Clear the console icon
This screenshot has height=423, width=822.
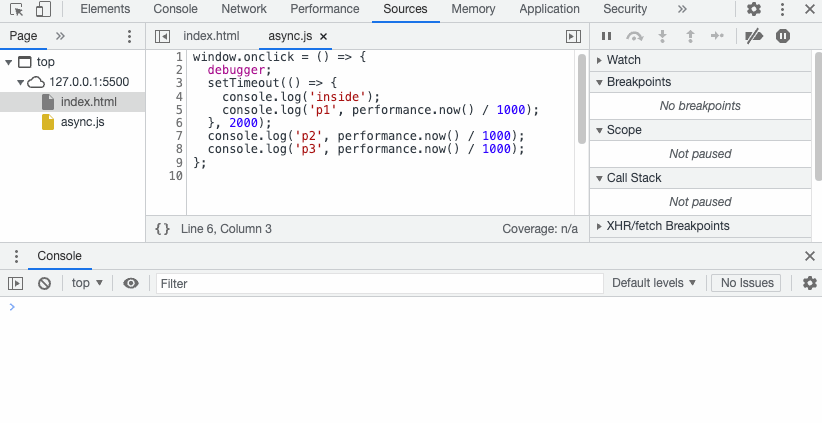[x=45, y=284]
